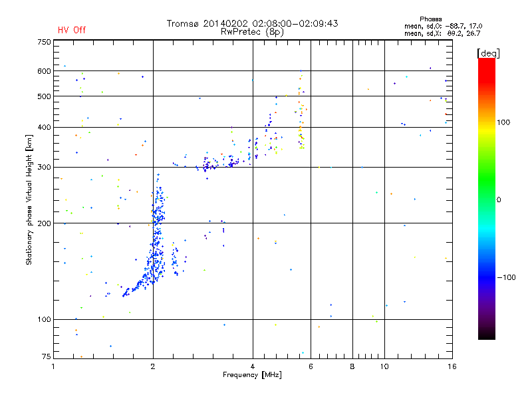Click the 'RwPretec (8p)' subtitle

[x=252, y=32]
